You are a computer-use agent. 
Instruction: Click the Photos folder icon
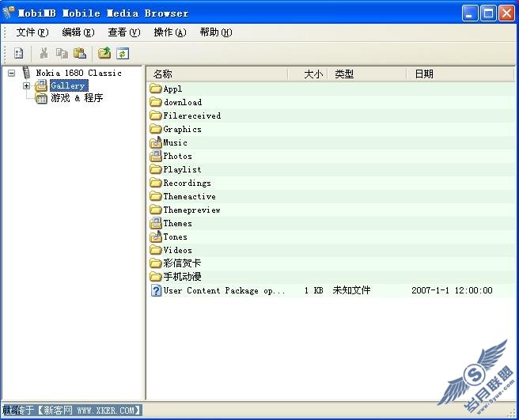click(x=156, y=156)
